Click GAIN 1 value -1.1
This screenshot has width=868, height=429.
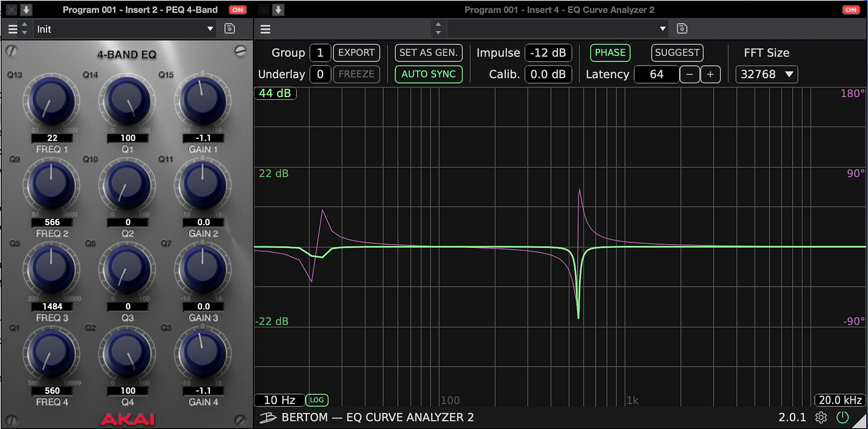click(203, 138)
